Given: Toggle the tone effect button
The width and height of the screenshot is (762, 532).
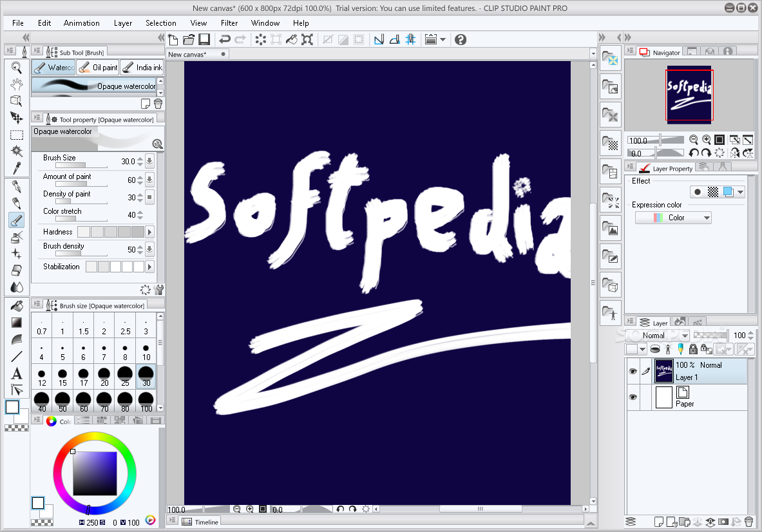Looking at the screenshot, I should pyautogui.click(x=713, y=192).
